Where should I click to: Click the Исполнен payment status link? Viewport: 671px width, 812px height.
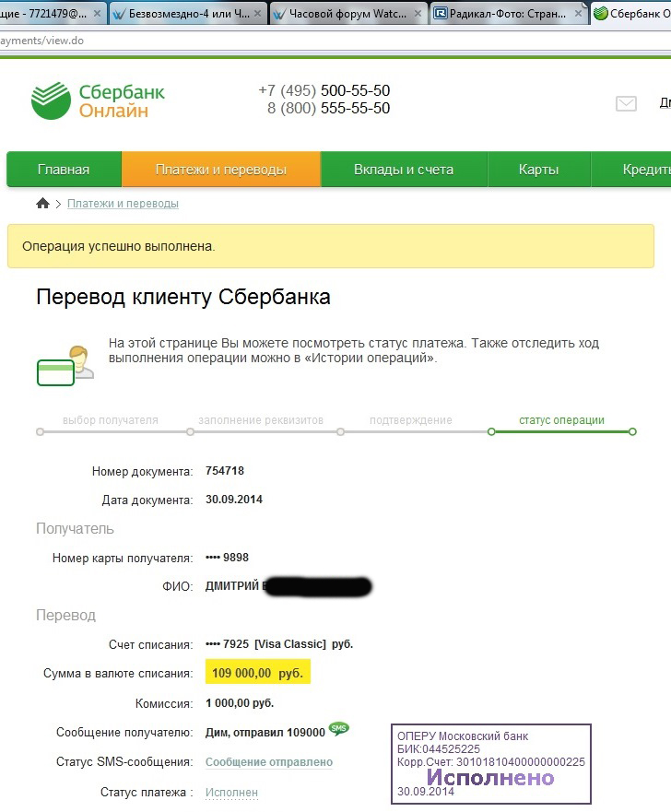(x=231, y=793)
